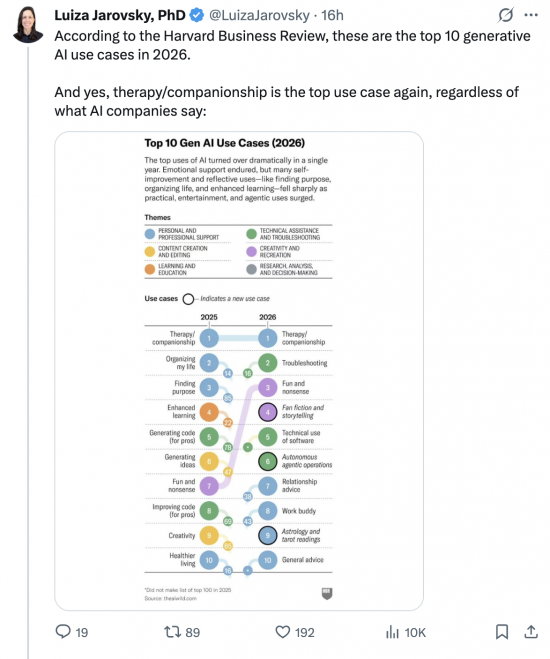
Task: Bookmark this post
Action: 502,632
